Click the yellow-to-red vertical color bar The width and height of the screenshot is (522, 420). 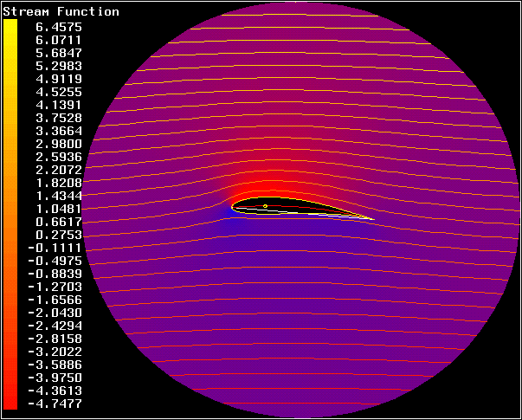[x=10, y=214]
